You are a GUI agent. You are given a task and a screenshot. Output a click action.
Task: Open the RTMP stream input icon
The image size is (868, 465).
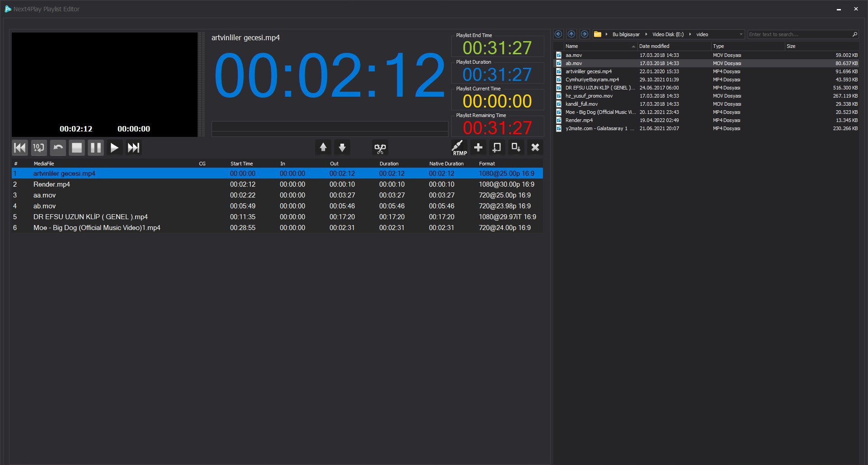[x=459, y=147]
